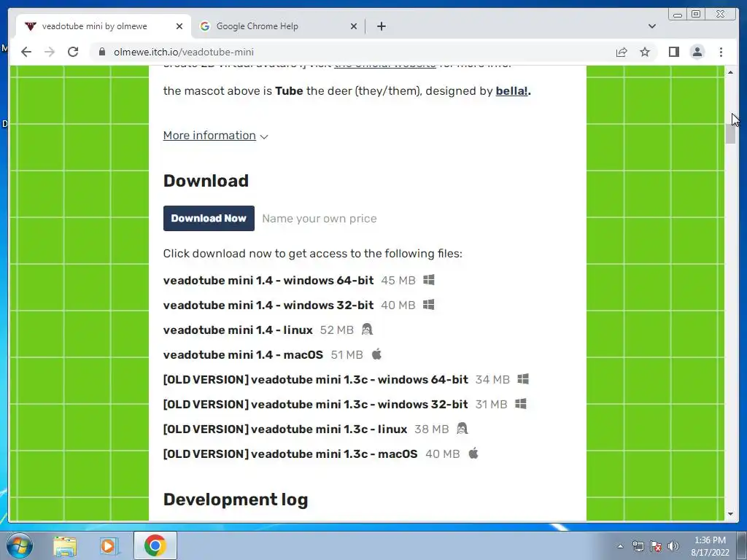Click the Download heading
Image resolution: width=747 pixels, height=560 pixels.
tap(206, 181)
